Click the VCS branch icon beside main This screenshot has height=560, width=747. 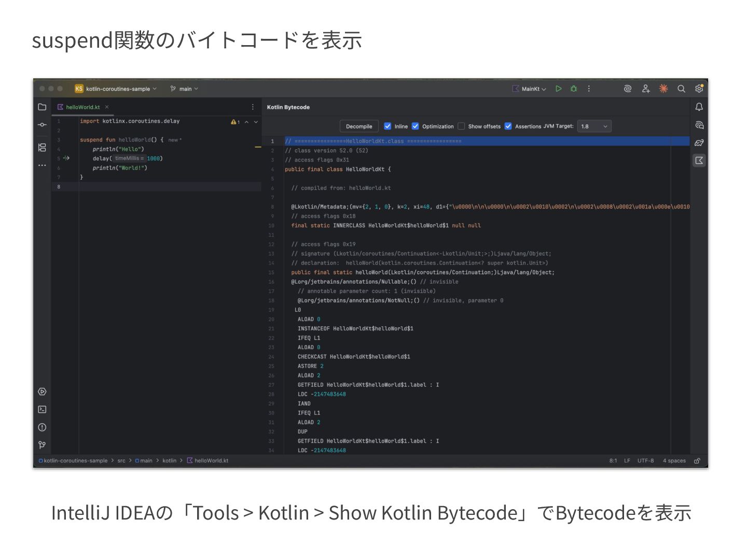173,89
